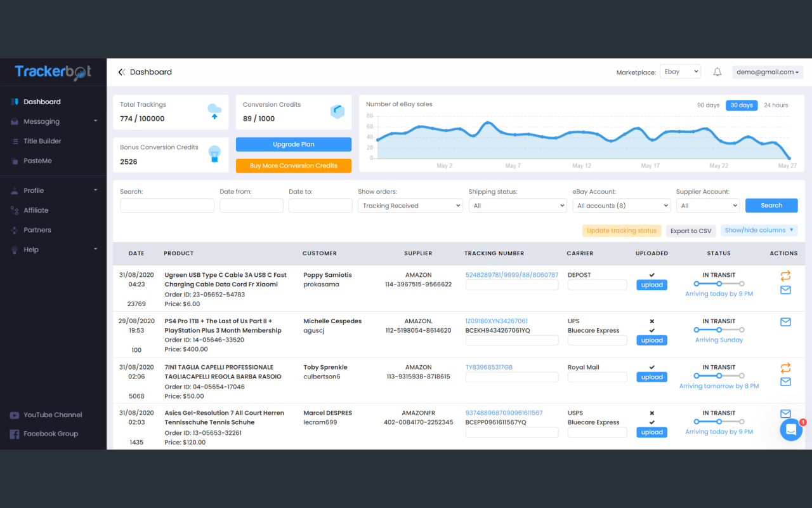The height and width of the screenshot is (508, 812).
Task: Open Title Builder from sidebar
Action: 43,141
